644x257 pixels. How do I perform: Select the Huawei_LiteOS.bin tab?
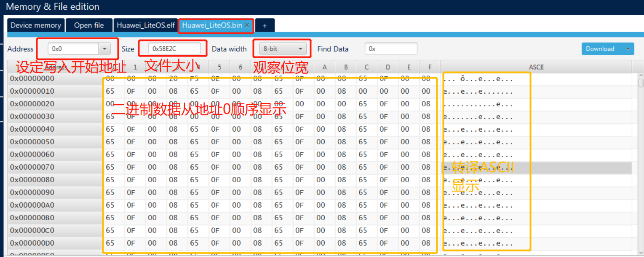[212, 25]
